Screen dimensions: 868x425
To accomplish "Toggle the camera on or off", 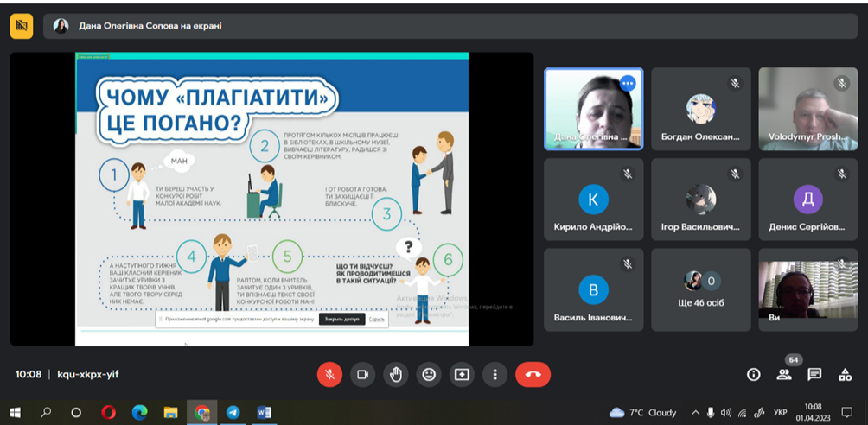I will [x=362, y=374].
